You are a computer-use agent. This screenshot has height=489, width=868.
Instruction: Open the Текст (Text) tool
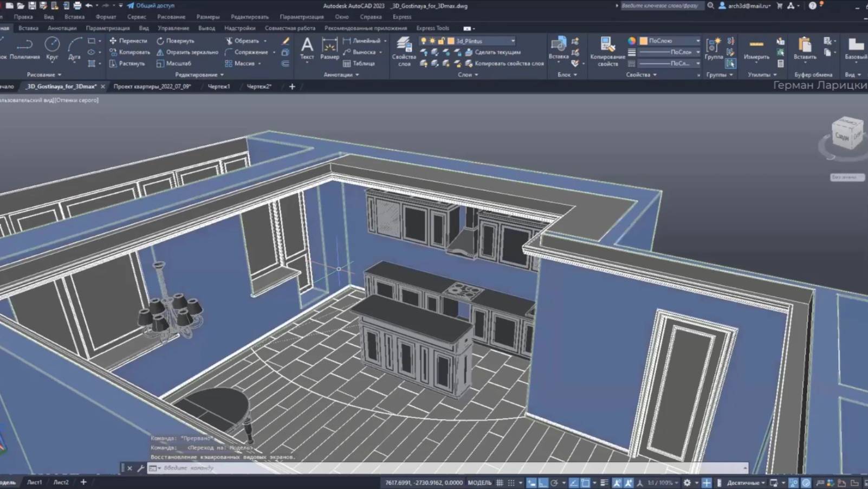click(x=307, y=48)
